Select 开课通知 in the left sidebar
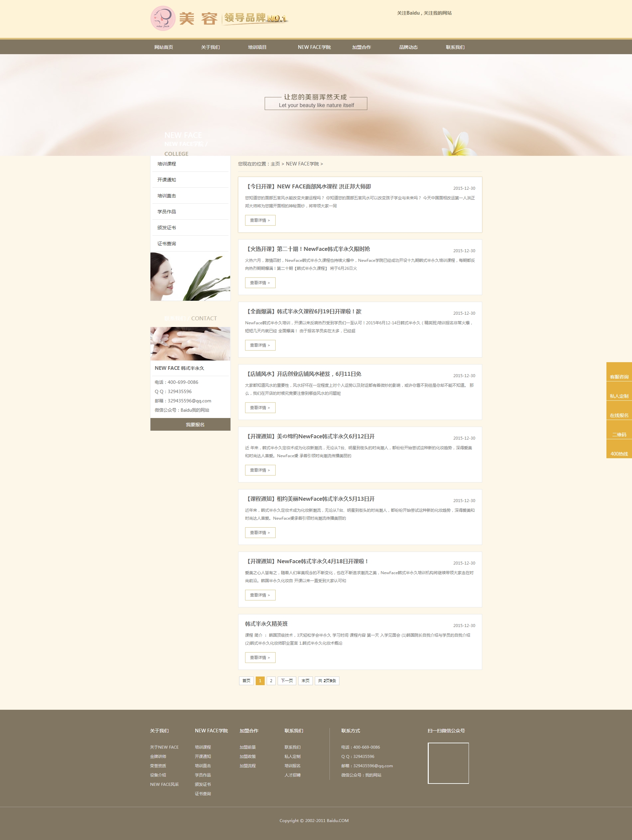 [167, 180]
